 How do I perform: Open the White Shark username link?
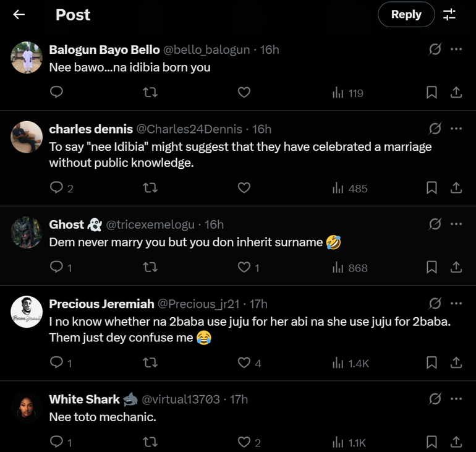coord(85,399)
